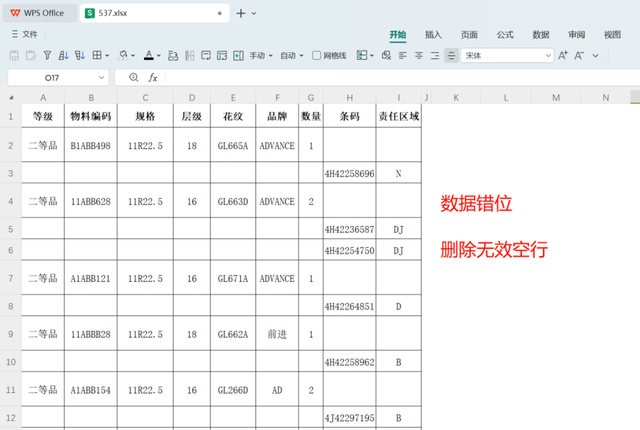Click the funnel filter icon

(x=47, y=55)
